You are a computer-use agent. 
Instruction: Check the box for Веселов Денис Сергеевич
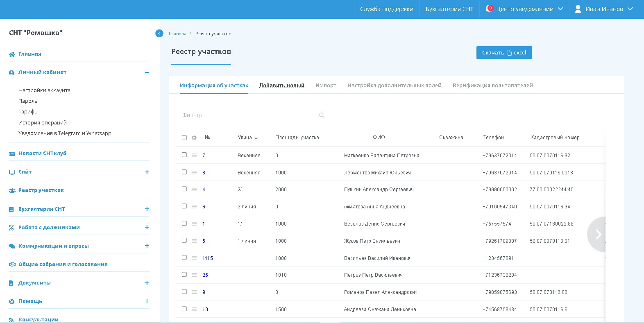184,223
